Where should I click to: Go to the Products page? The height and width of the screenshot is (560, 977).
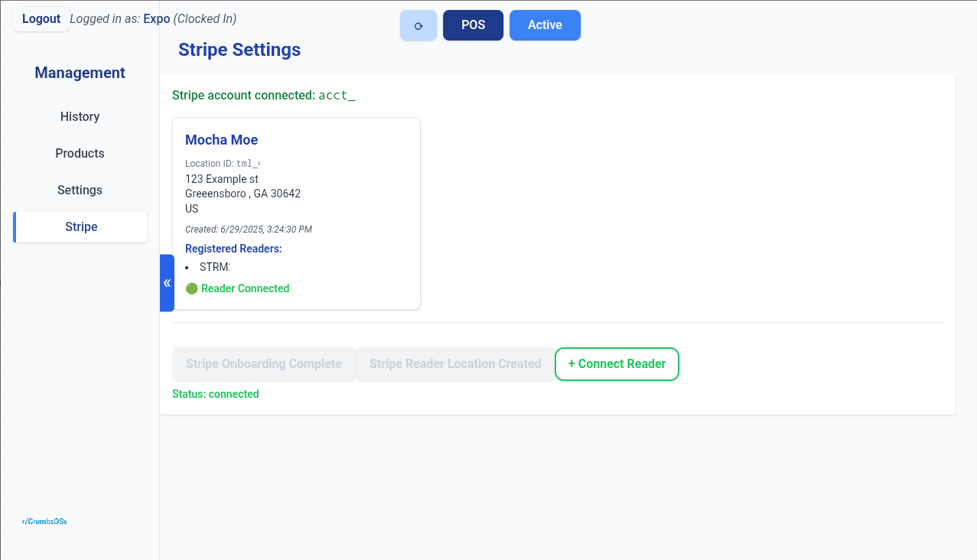80,153
